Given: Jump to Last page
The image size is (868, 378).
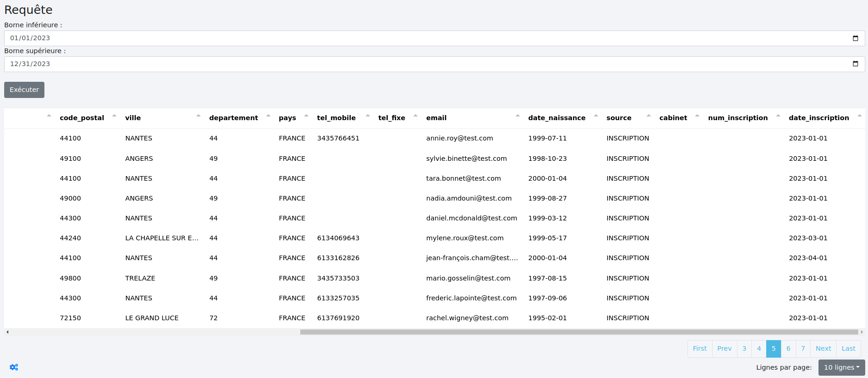Looking at the screenshot, I should click(848, 349).
